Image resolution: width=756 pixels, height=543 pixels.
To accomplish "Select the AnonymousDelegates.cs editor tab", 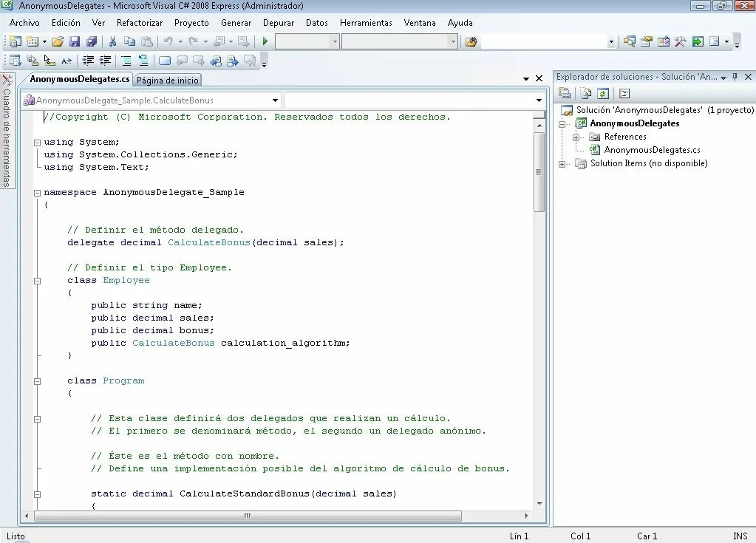I will coord(80,79).
